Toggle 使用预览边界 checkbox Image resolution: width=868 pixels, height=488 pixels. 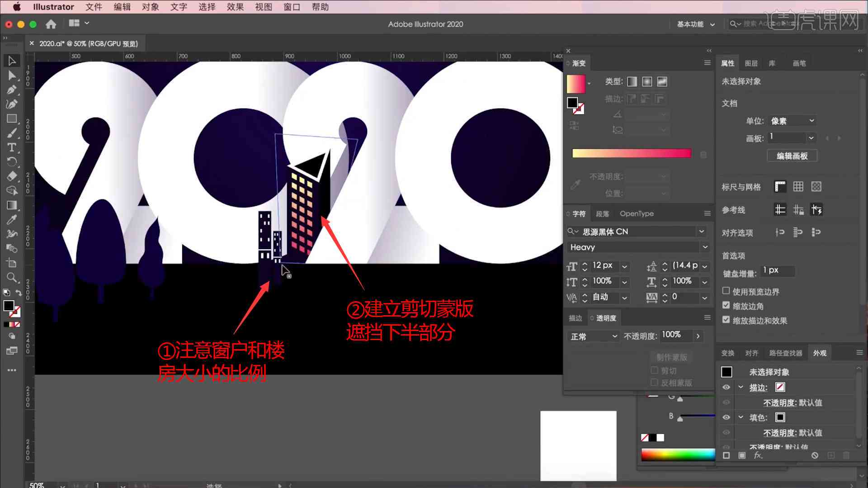tap(726, 291)
